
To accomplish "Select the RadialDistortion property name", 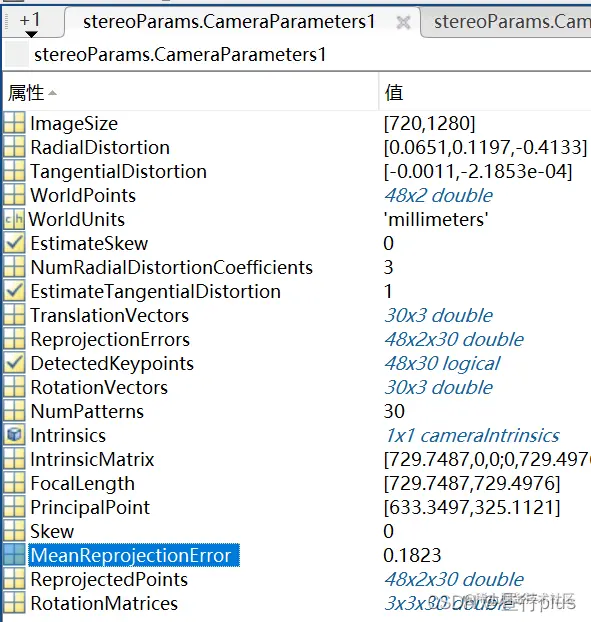I will point(100,148).
